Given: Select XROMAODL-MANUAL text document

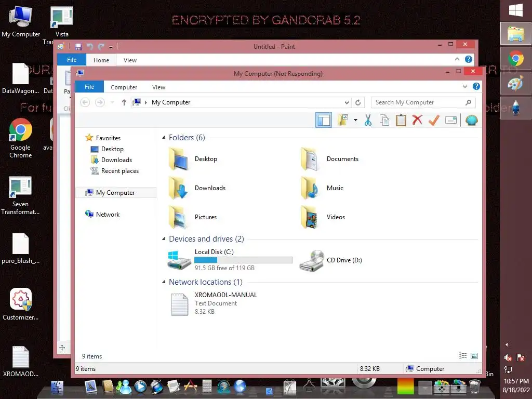Looking at the screenshot, I should pos(214,303).
